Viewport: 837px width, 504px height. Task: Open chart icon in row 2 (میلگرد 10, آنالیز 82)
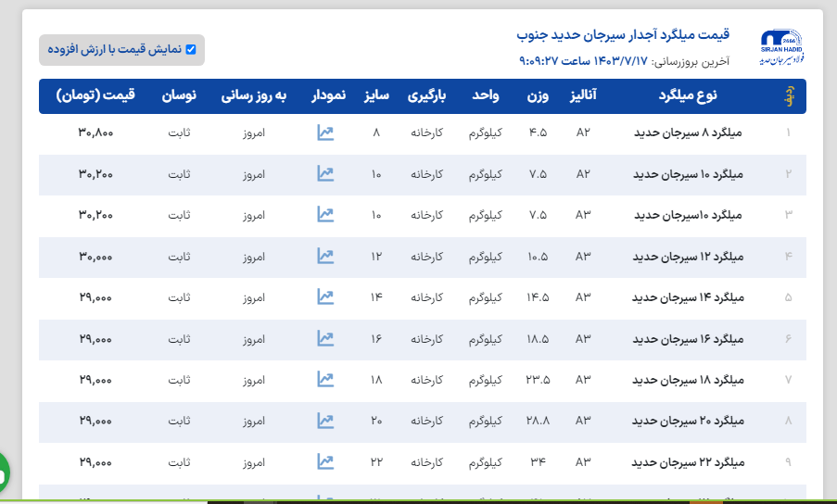[x=324, y=173]
